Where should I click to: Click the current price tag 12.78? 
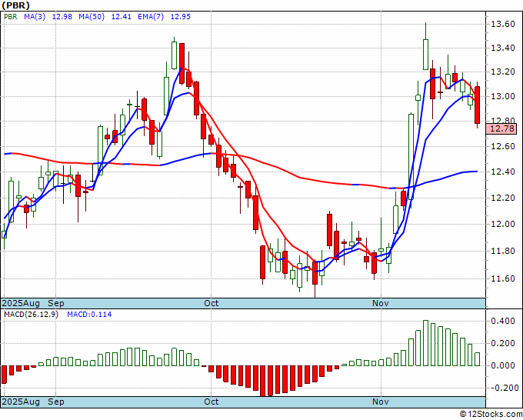501,128
